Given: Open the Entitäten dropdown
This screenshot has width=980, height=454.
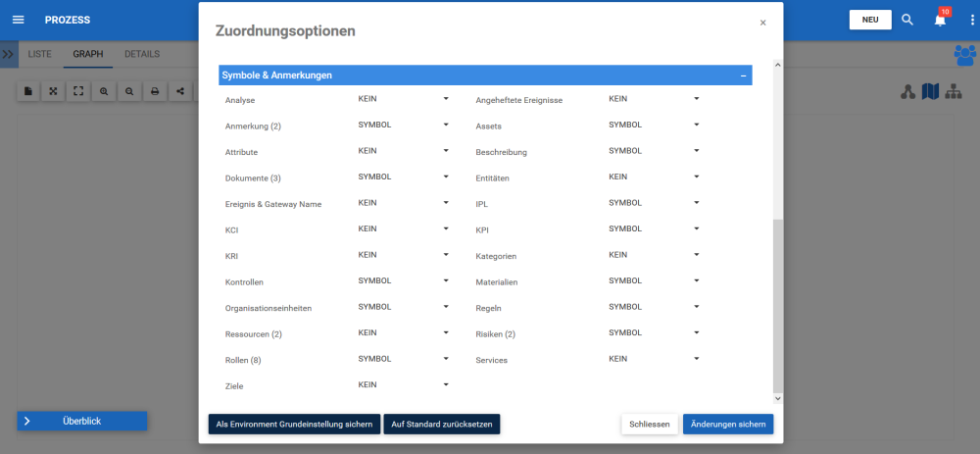Looking at the screenshot, I should pyautogui.click(x=654, y=177).
